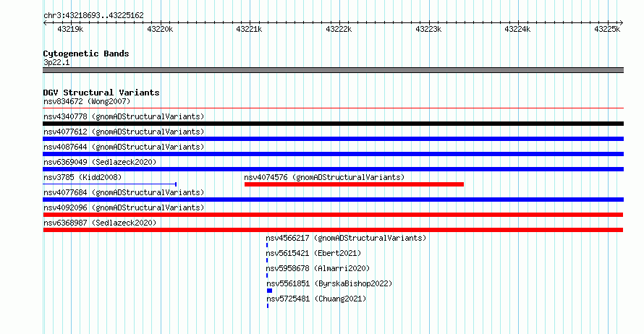Screen dimensions: 644x334
Task: Click the tiny blue mark under nsv5725481
Action: 268,306
